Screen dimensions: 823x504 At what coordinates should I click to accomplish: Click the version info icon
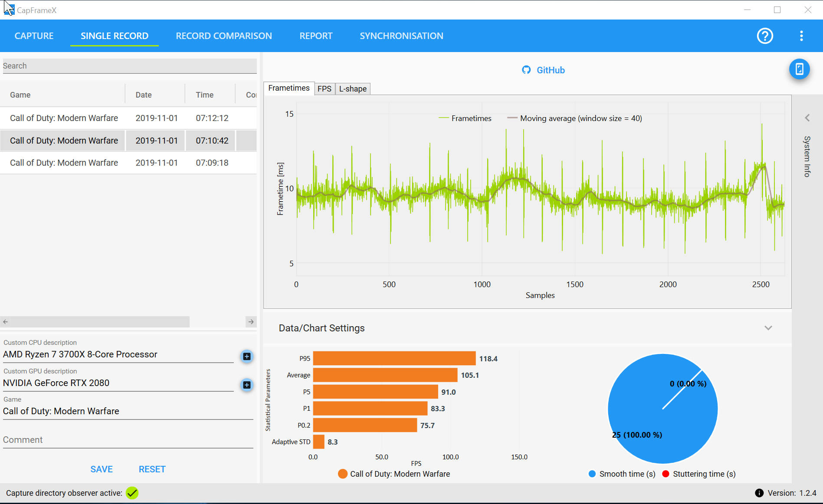click(x=759, y=493)
